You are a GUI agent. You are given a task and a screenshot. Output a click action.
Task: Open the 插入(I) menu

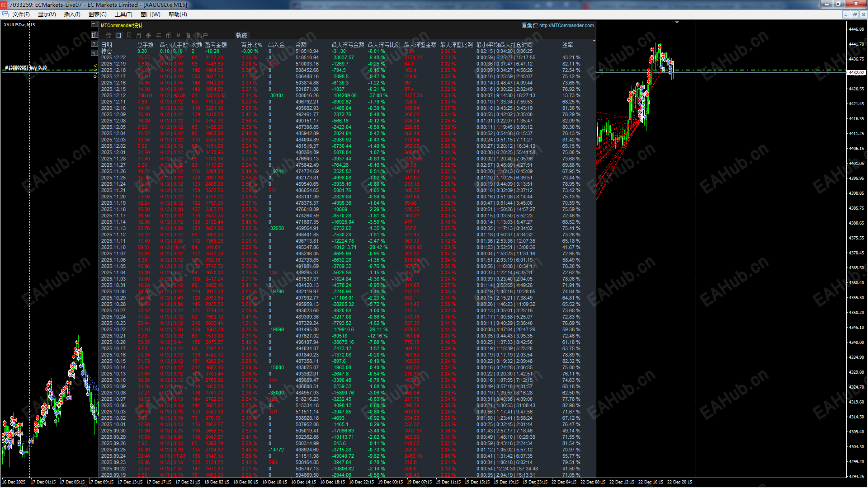point(71,14)
